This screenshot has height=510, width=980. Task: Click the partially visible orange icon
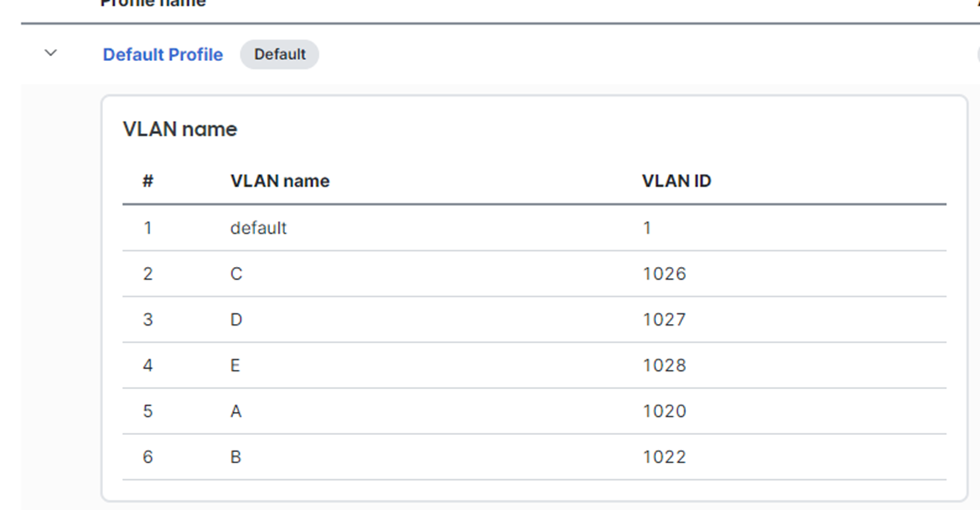(x=977, y=6)
